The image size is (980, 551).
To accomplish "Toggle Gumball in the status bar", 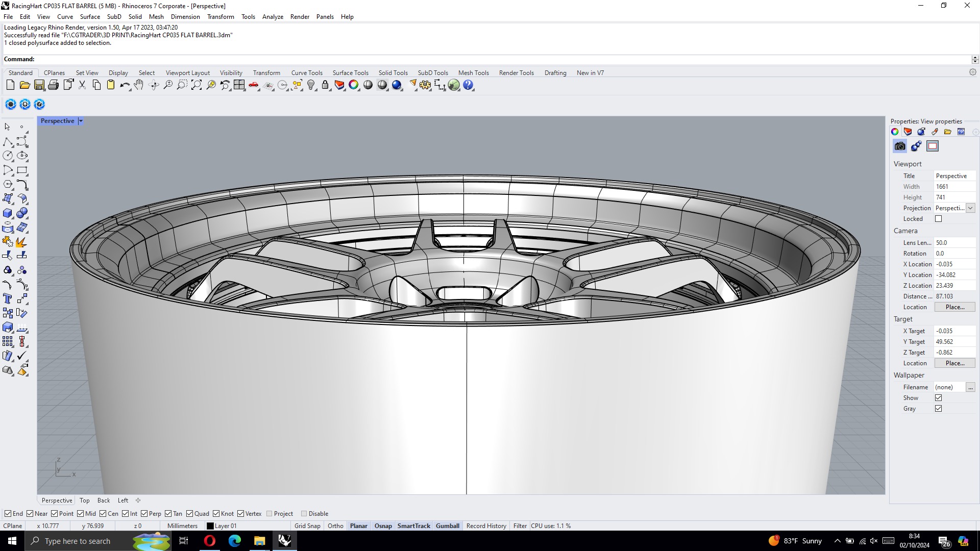I will coord(447,526).
